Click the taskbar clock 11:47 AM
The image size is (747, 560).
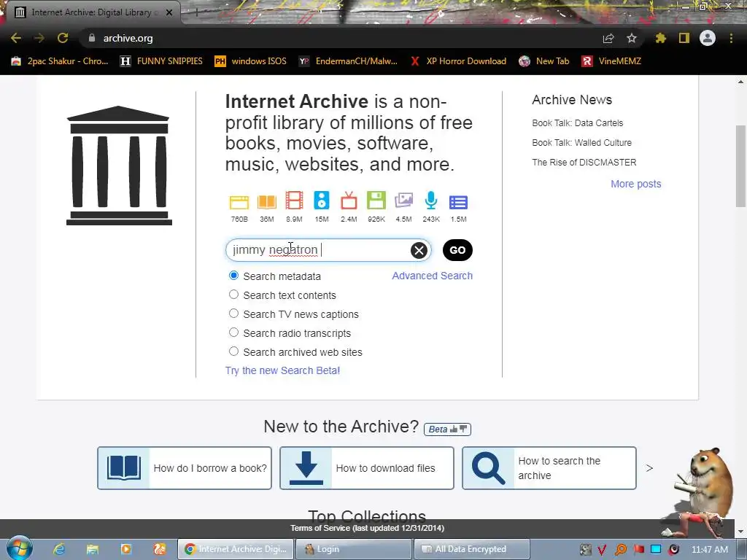[709, 549]
